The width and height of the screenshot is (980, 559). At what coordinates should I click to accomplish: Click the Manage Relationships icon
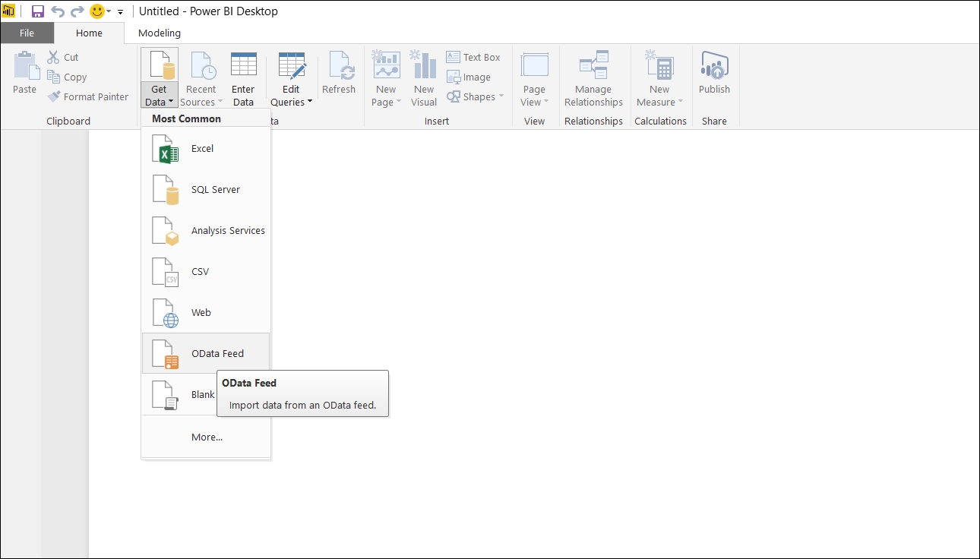594,65
